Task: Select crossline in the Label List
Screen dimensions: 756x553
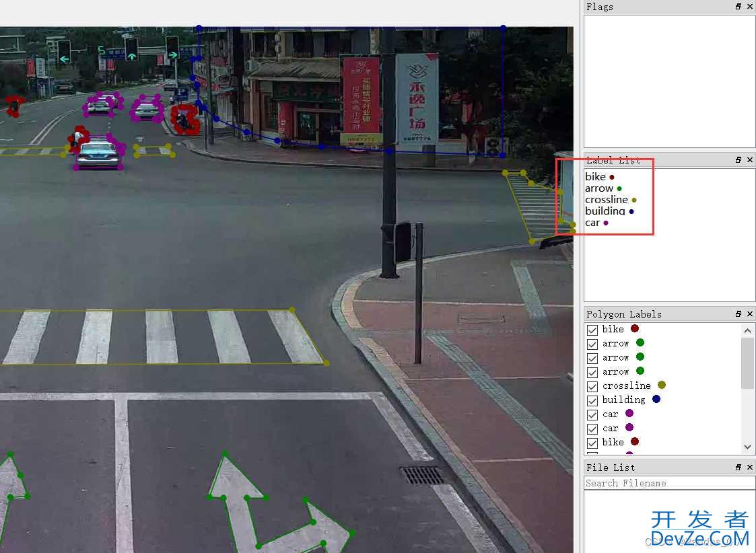Action: point(611,200)
